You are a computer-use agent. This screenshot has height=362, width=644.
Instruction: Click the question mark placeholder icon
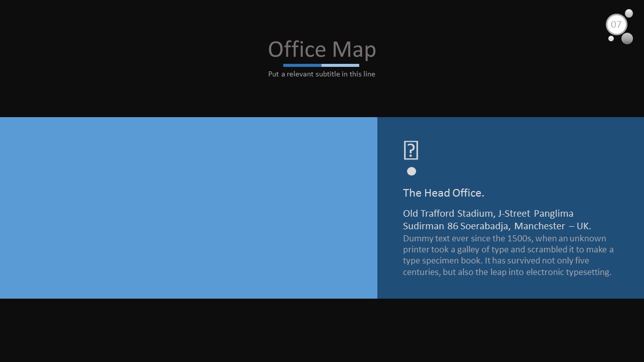411,150
